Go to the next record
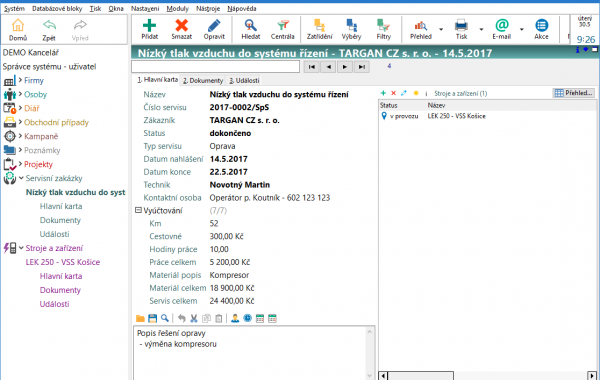 [x=345, y=67]
